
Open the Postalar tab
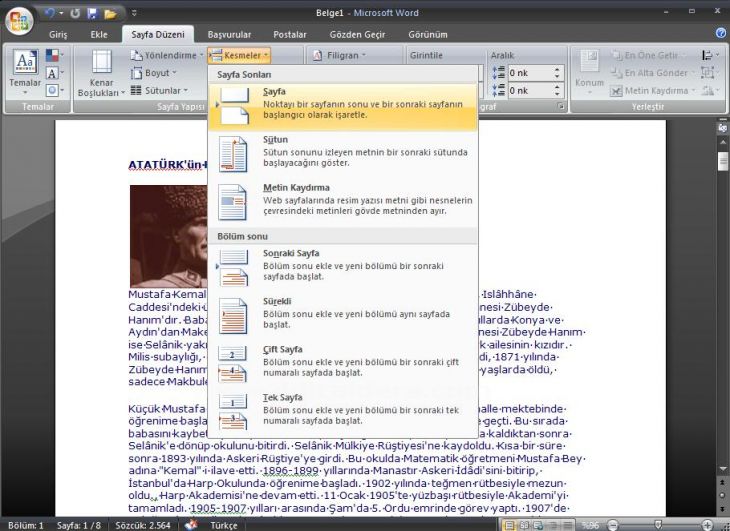click(x=290, y=34)
